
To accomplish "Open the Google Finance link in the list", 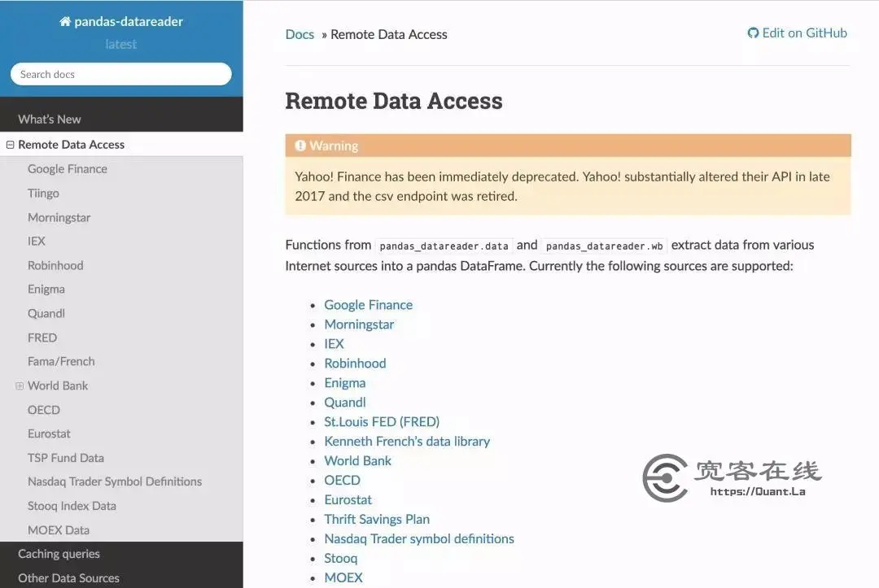I will click(x=369, y=305).
